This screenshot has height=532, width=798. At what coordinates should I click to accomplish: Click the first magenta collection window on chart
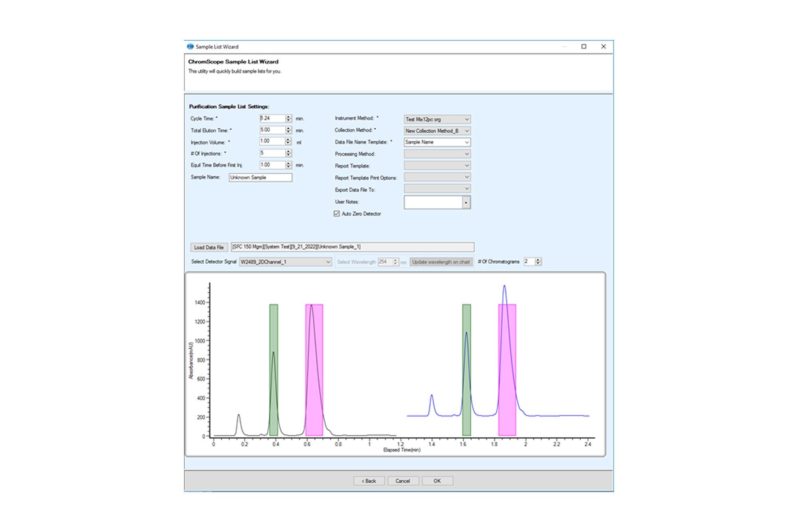click(x=314, y=370)
